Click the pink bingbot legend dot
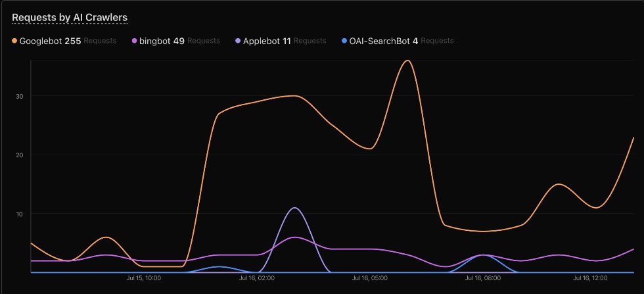The height and width of the screenshot is (294, 644). tap(135, 41)
